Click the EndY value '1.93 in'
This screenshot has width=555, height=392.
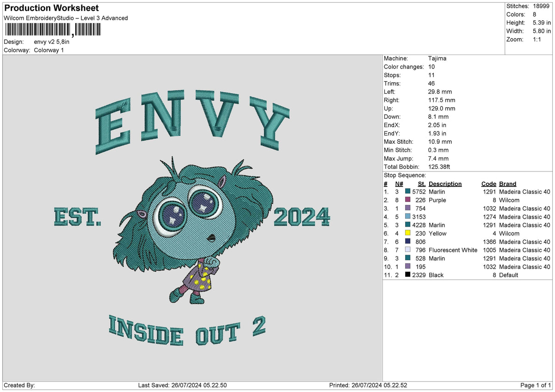[x=437, y=134]
